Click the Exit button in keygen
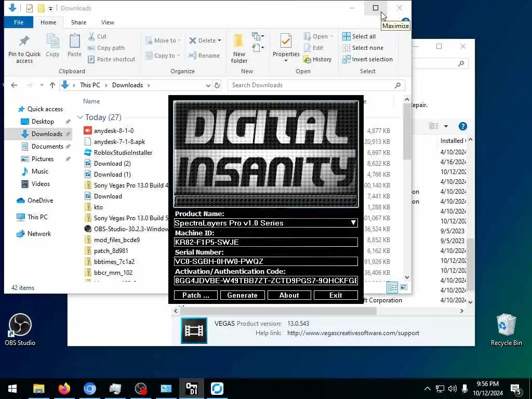Viewport: 532px width, 399px height. pos(336,295)
